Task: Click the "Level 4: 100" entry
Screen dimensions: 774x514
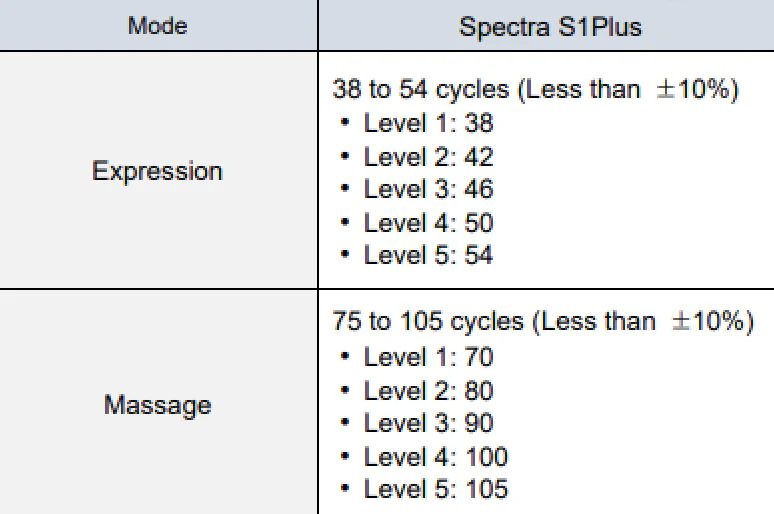Action: [x=435, y=457]
